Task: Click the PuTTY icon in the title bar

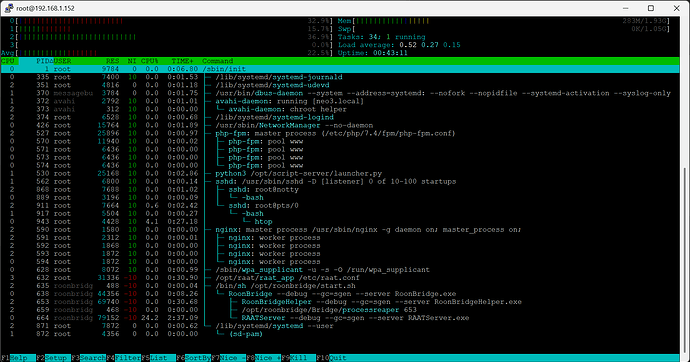Action: point(9,8)
